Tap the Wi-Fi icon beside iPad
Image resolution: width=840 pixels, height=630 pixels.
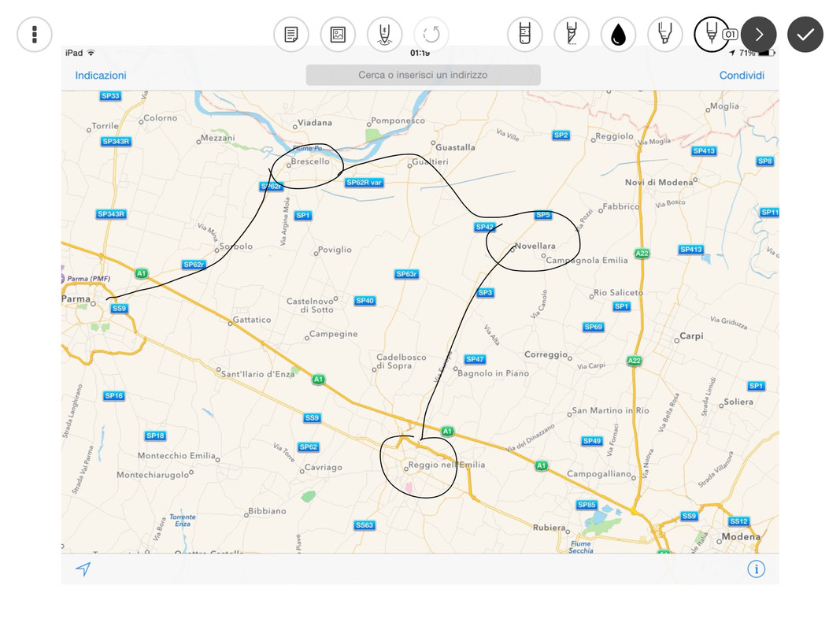[x=91, y=53]
